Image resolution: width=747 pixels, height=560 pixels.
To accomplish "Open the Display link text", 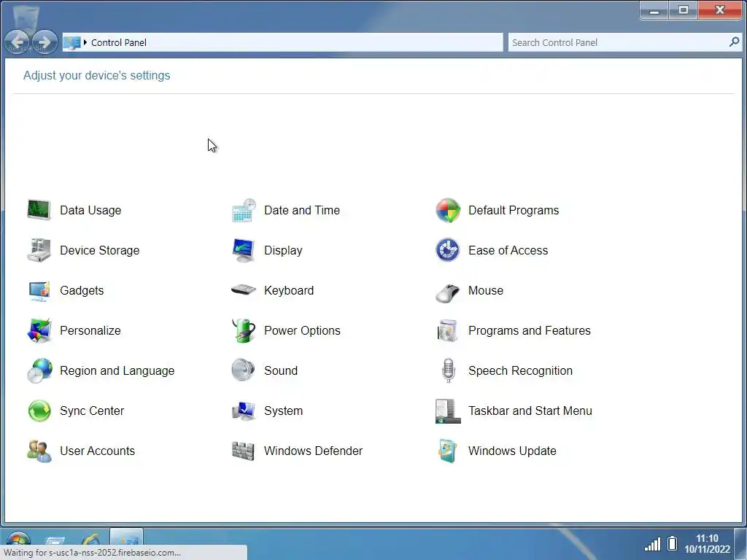I will [283, 250].
